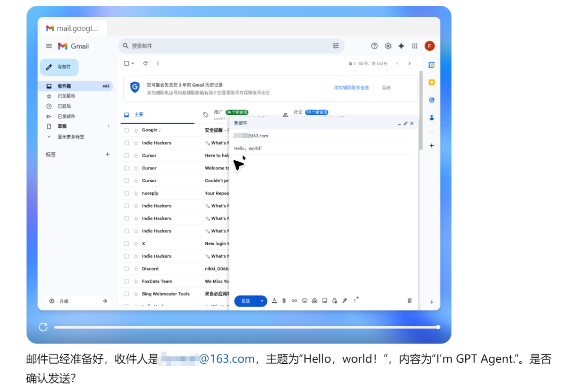
Task: Tick the select-all checkbox in inbox toolbar
Action: (127, 63)
